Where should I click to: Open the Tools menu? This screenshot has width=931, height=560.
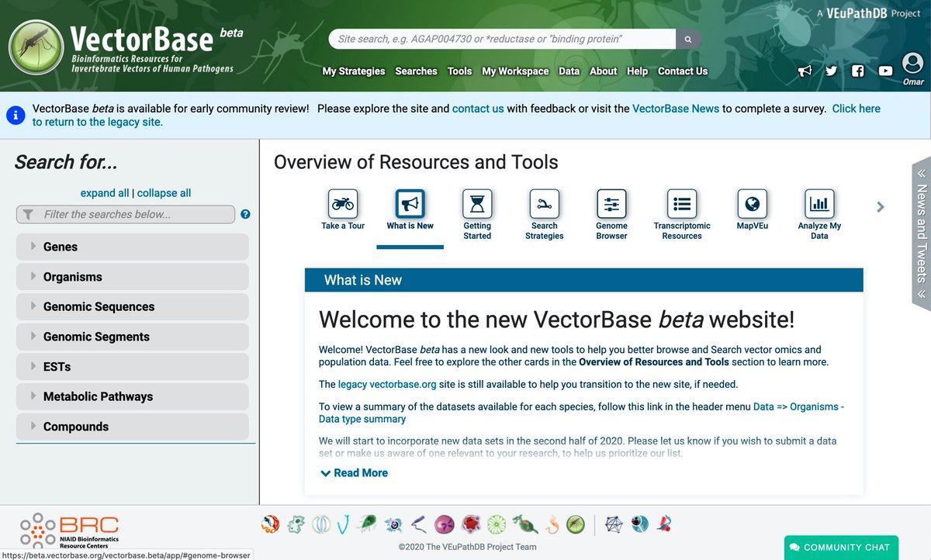tap(459, 71)
